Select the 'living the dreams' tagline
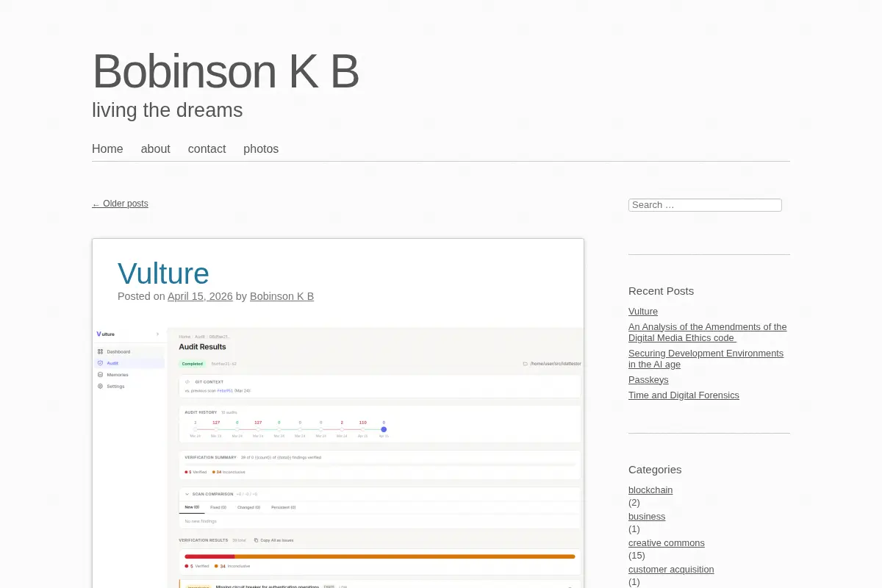The height and width of the screenshot is (588, 882). (168, 110)
